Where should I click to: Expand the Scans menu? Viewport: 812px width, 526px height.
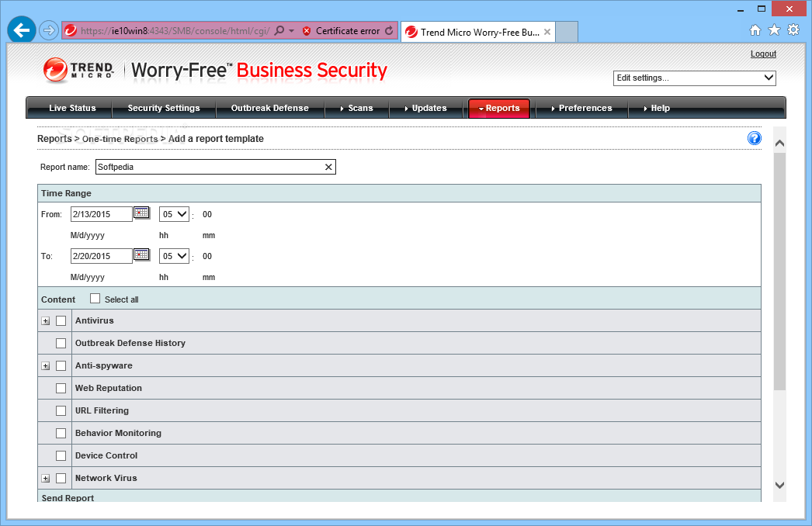(357, 108)
